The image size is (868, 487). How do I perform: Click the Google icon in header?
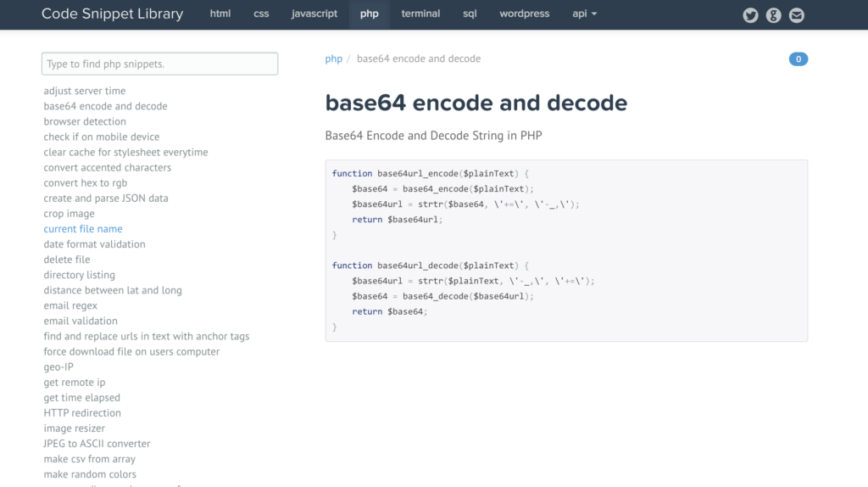pos(773,14)
